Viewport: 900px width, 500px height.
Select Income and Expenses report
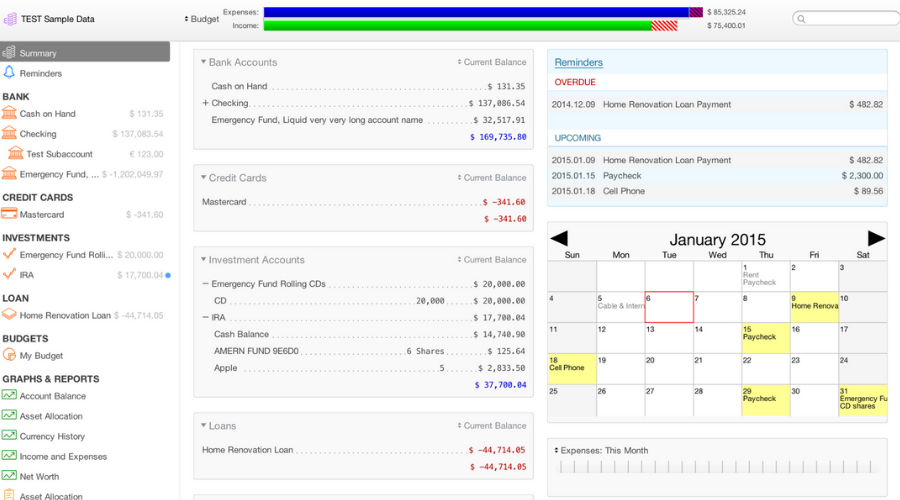[62, 456]
